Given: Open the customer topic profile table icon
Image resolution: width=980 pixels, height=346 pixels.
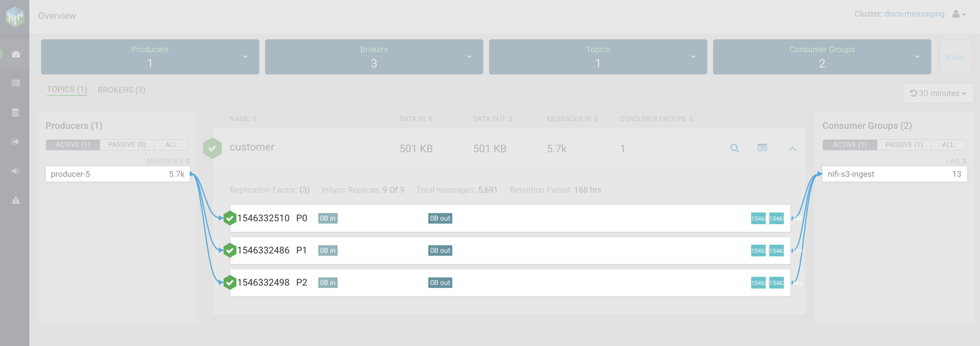Looking at the screenshot, I should [762, 148].
